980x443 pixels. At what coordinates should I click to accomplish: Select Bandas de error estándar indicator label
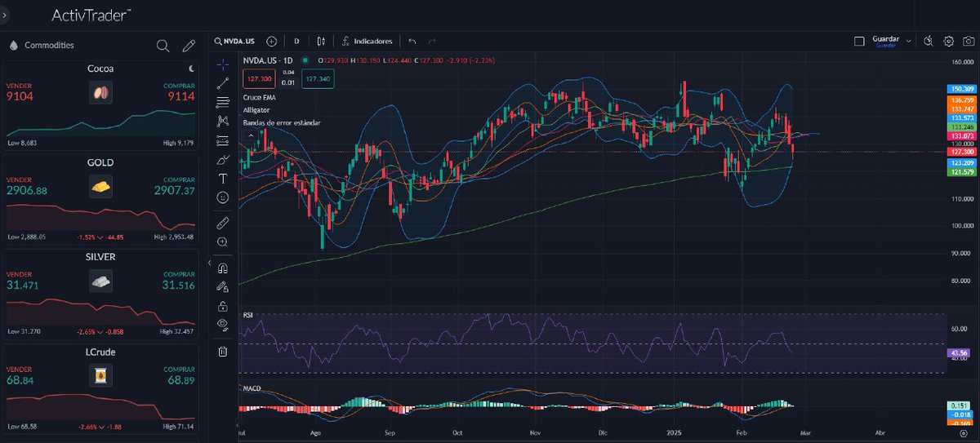[282, 122]
